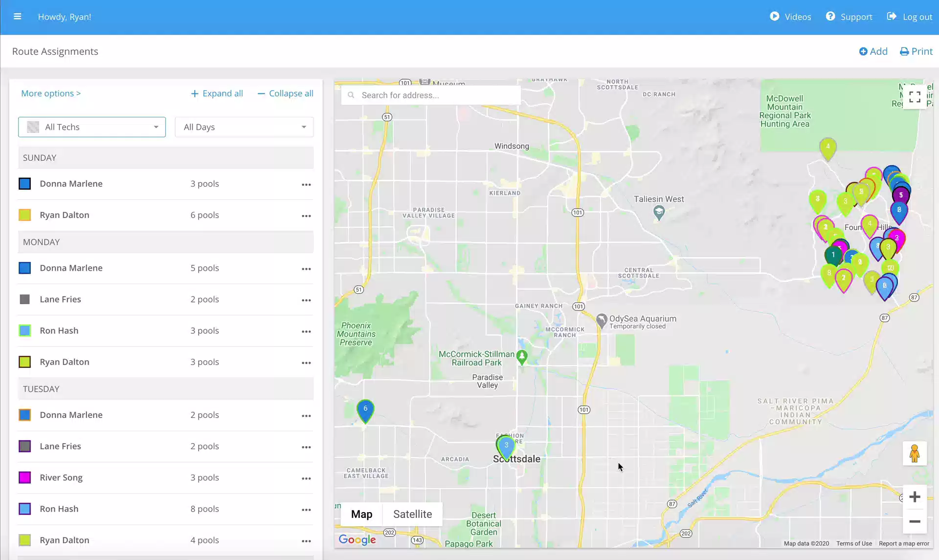Expand Tuesday Ron Hash 8 pools row
The image size is (939, 560).
[x=166, y=509]
